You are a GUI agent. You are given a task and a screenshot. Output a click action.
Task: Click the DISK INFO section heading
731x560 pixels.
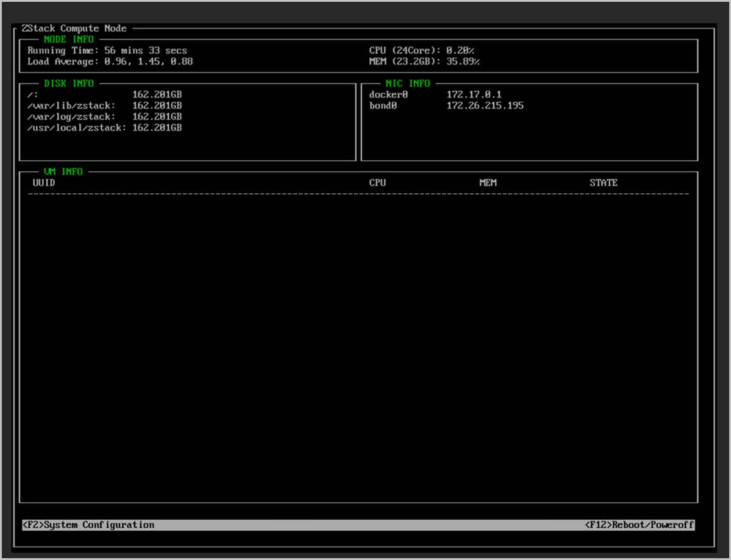tap(69, 83)
